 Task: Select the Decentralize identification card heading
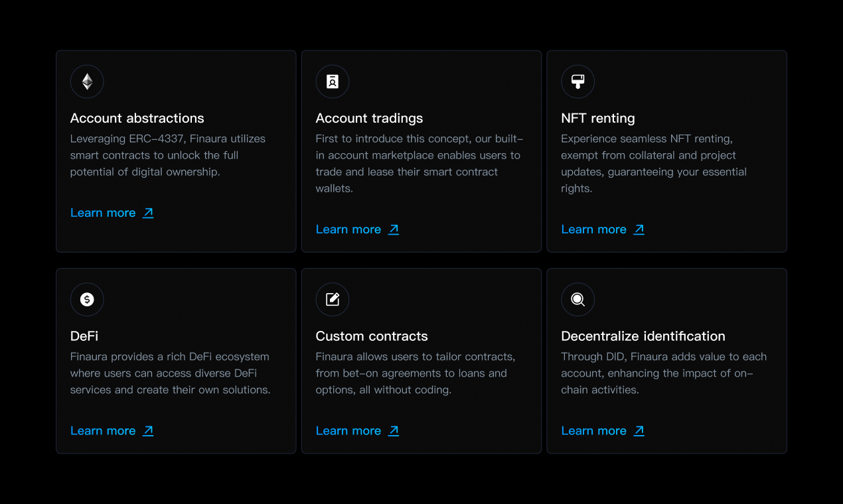(x=643, y=336)
